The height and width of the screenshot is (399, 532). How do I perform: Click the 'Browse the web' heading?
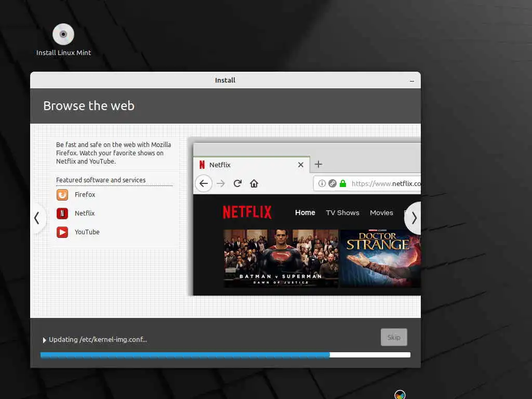click(89, 106)
